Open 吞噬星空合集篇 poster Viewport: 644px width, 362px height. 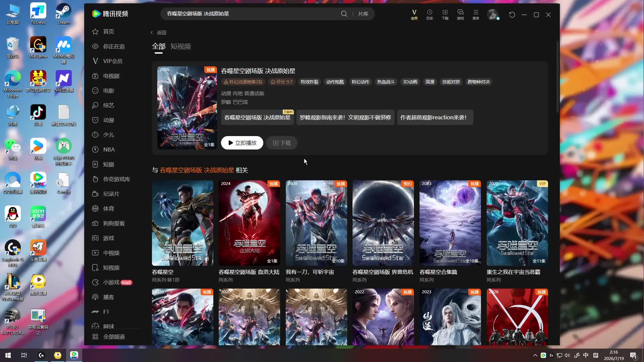coord(450,223)
